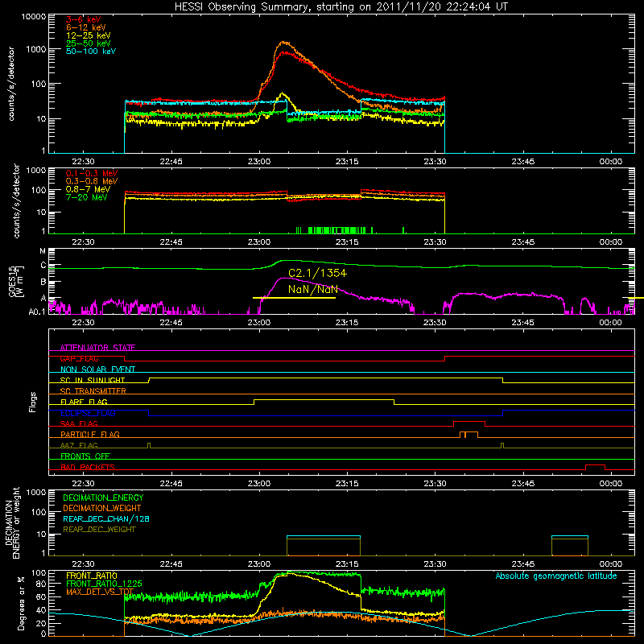Select the ECLIPSE_FLAG label
This screenshot has width=644, height=644.
click(x=88, y=413)
